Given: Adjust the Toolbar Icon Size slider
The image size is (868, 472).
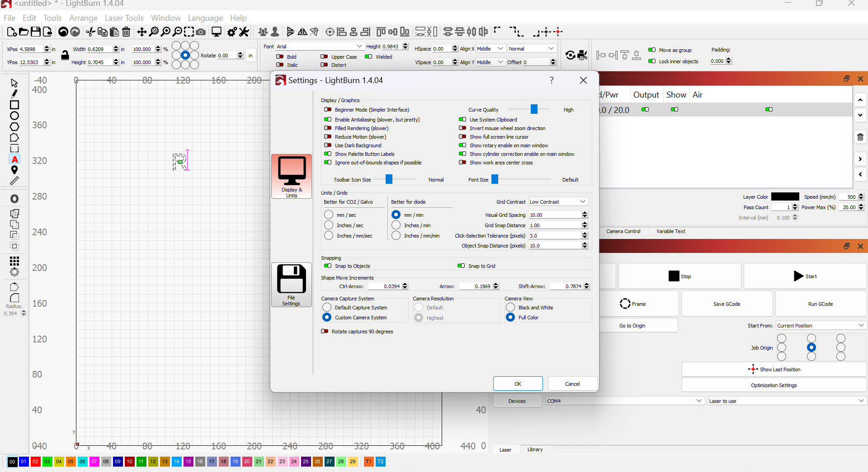Looking at the screenshot, I should tap(389, 179).
